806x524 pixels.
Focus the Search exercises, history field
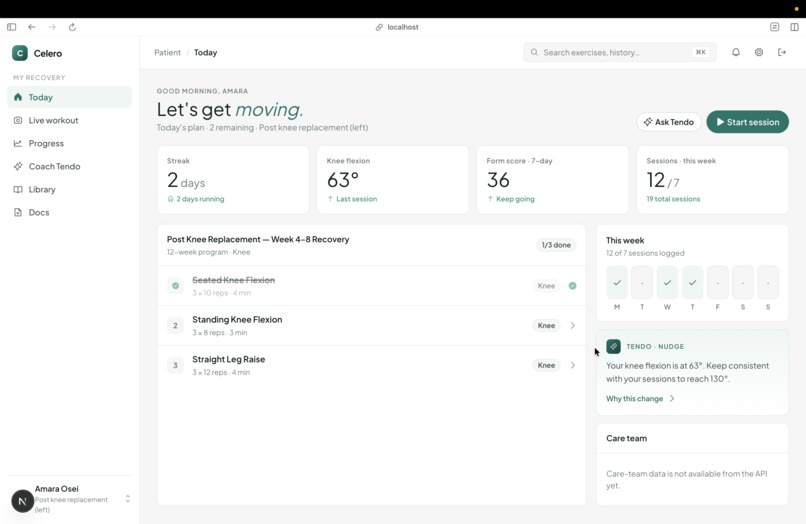click(x=619, y=52)
